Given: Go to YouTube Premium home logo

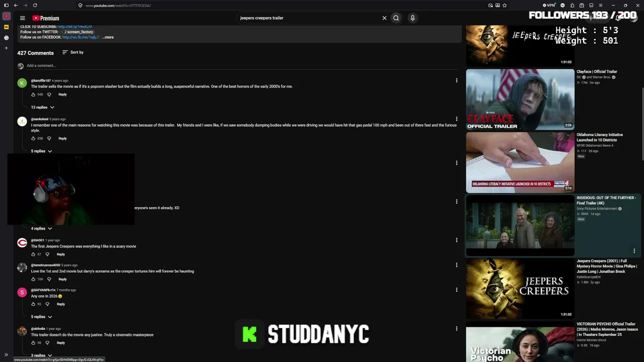Looking at the screenshot, I should point(46,18).
